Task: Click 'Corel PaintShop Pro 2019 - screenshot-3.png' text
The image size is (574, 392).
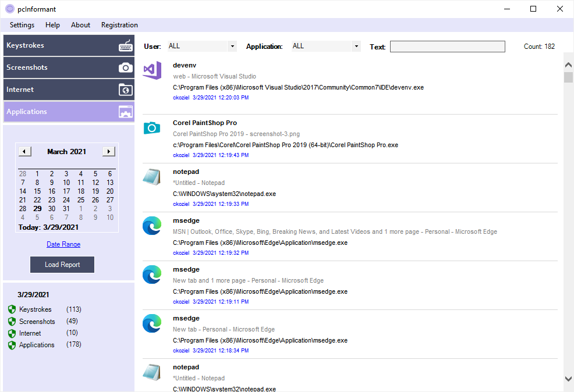Action: [x=236, y=134]
